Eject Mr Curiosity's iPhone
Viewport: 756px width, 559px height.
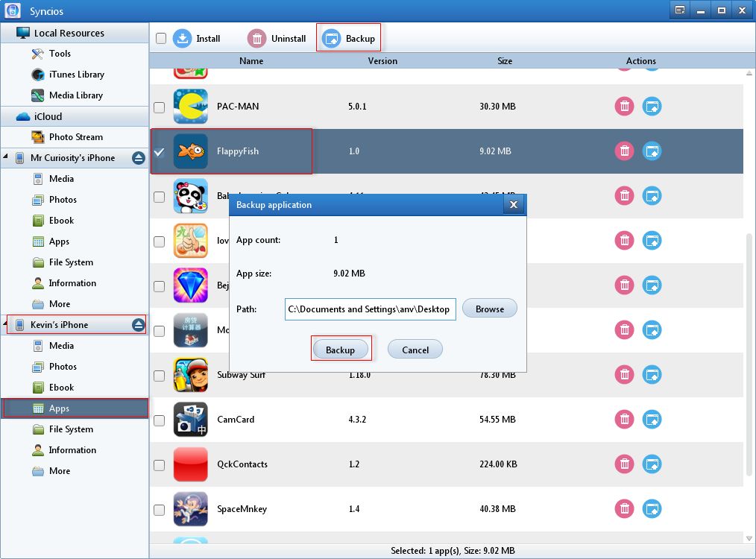(139, 158)
